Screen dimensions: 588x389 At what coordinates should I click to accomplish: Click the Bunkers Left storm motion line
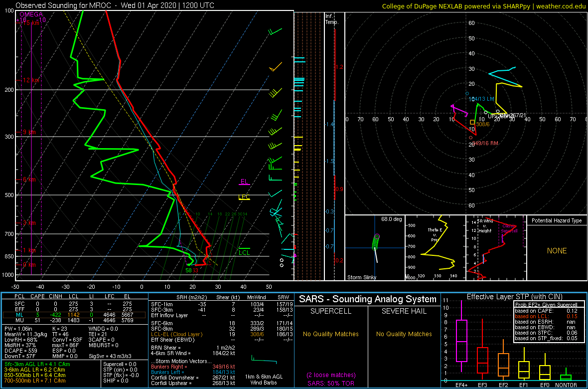(x=193, y=372)
